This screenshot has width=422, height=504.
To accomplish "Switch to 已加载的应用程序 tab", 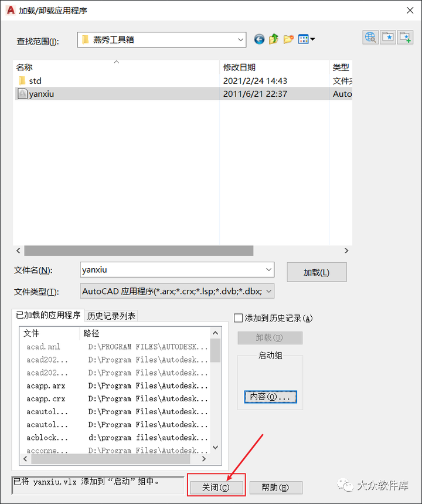I will coord(48,315).
